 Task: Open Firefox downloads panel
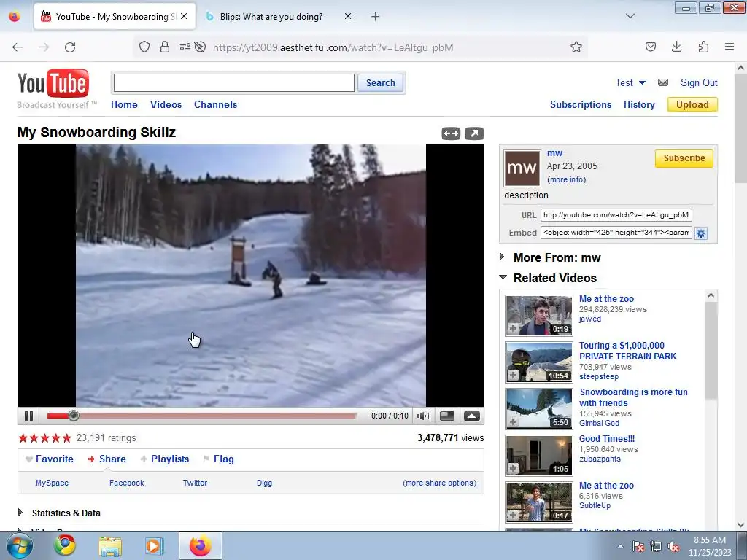click(x=676, y=47)
